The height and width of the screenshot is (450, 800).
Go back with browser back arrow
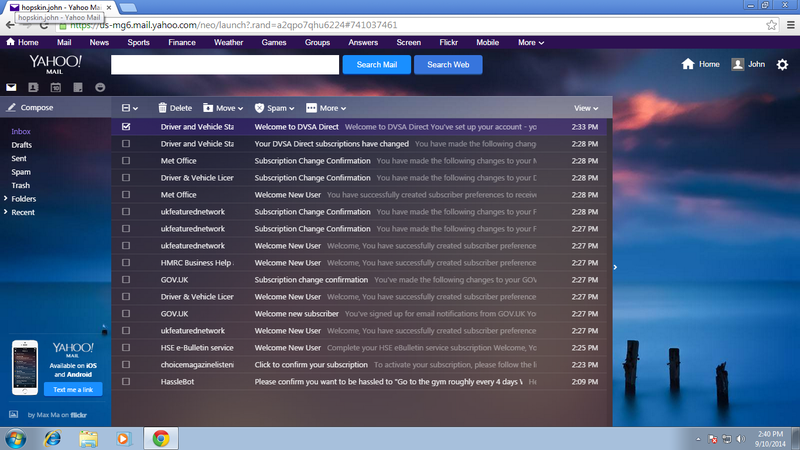(10, 25)
